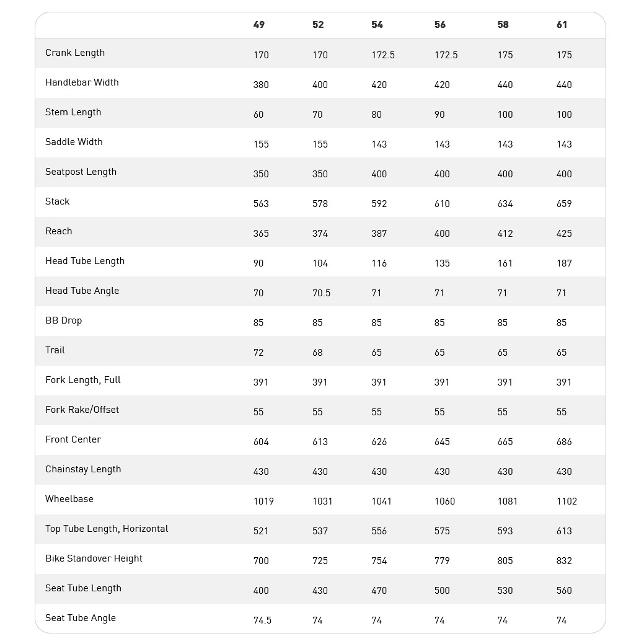The width and height of the screenshot is (644, 644).
Task: Select the Crank Length row label
Action: click(x=75, y=53)
